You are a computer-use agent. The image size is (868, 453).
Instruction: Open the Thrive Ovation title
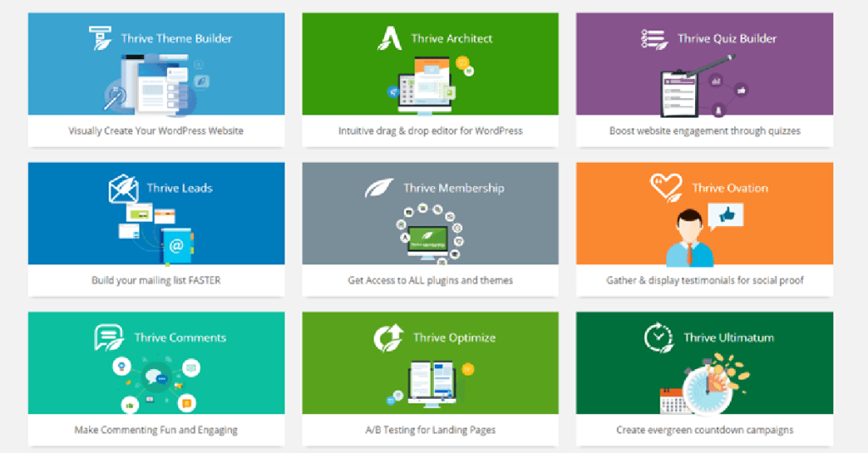point(730,188)
